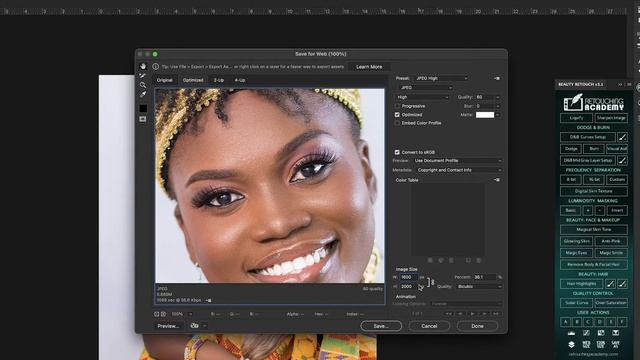Click the 1200 SIZE icon in Beauty Retouch panel

tap(601, 344)
